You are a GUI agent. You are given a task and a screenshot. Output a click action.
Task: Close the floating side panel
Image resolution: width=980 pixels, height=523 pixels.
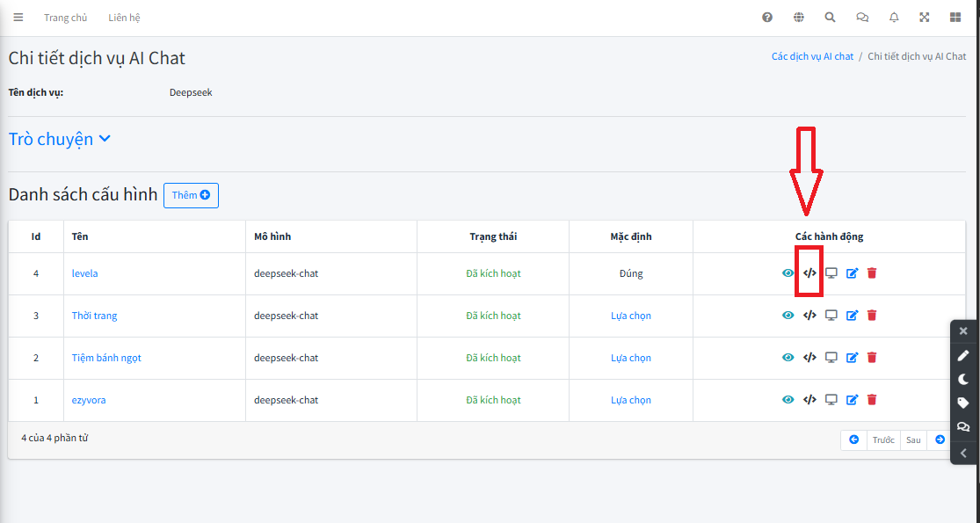tap(963, 331)
